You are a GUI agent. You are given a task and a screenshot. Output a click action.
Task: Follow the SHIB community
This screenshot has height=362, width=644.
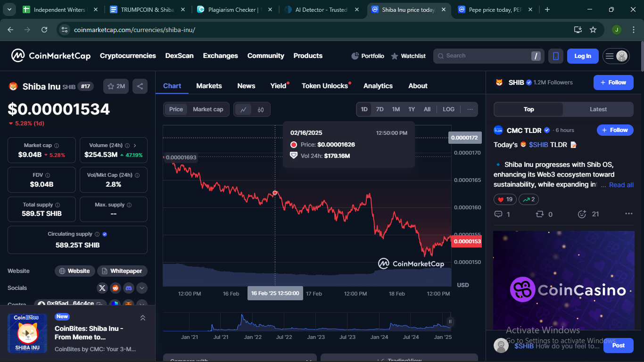click(613, 82)
